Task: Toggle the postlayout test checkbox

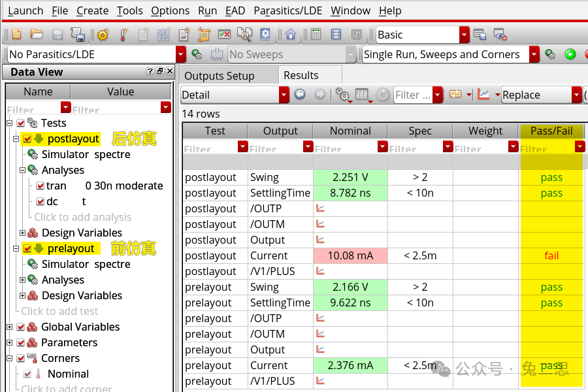Action: point(27,139)
